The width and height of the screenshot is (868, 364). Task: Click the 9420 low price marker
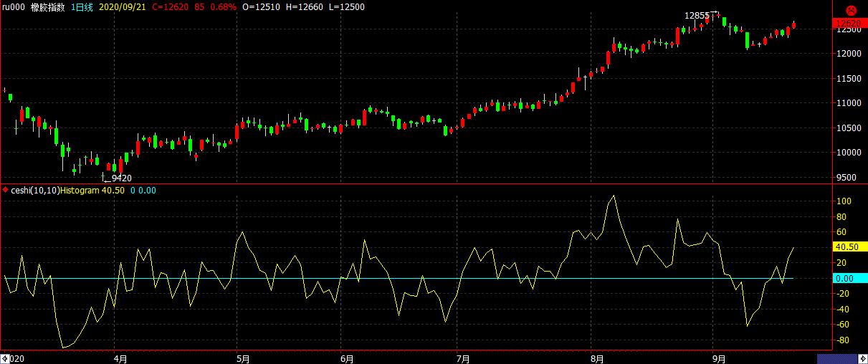[x=120, y=178]
